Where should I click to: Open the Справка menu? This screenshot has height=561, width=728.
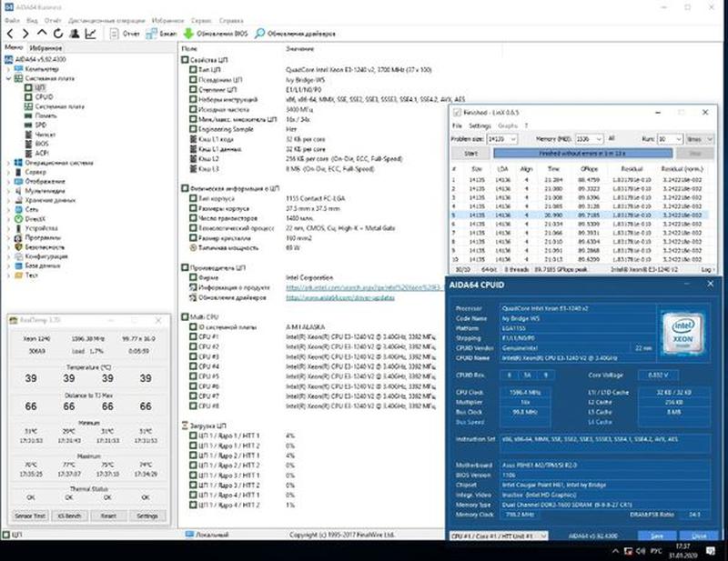[231, 20]
